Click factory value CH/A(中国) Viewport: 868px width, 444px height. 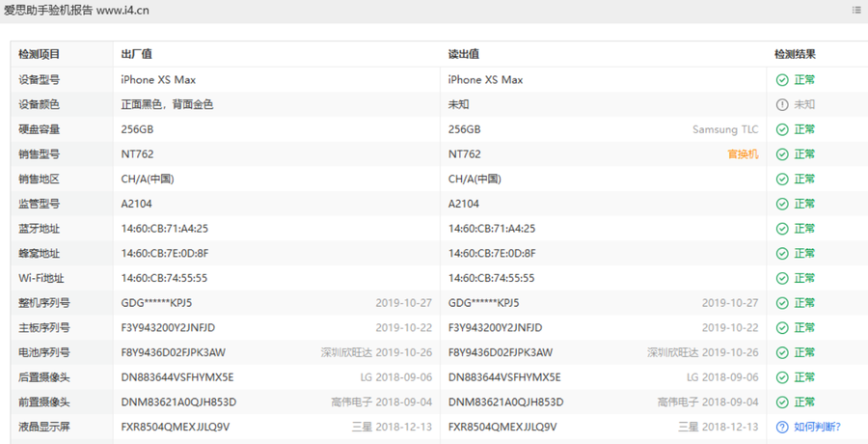pos(149,179)
